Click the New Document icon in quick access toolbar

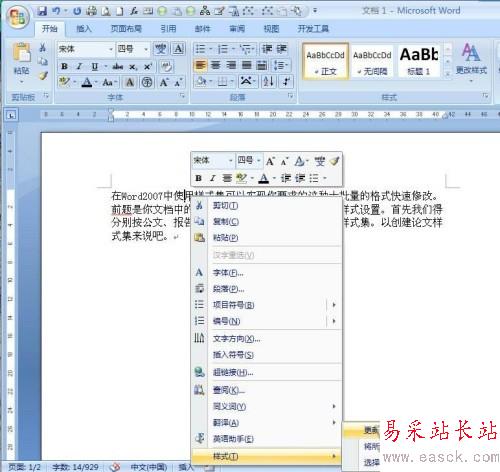[119, 11]
